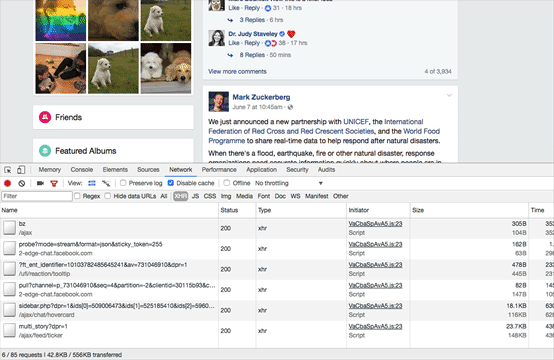Open initiator link on the bz row
The height and width of the screenshot is (360, 554).
point(375,224)
